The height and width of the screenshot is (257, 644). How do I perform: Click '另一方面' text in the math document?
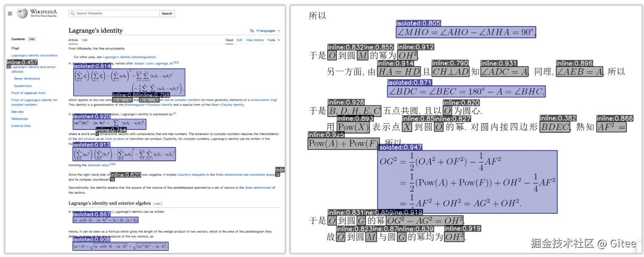coord(345,72)
